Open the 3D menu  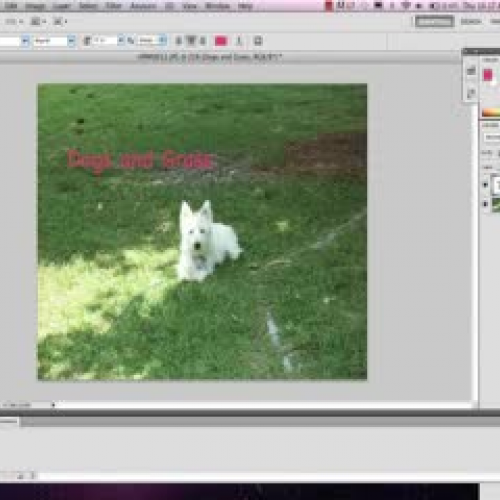(x=169, y=6)
